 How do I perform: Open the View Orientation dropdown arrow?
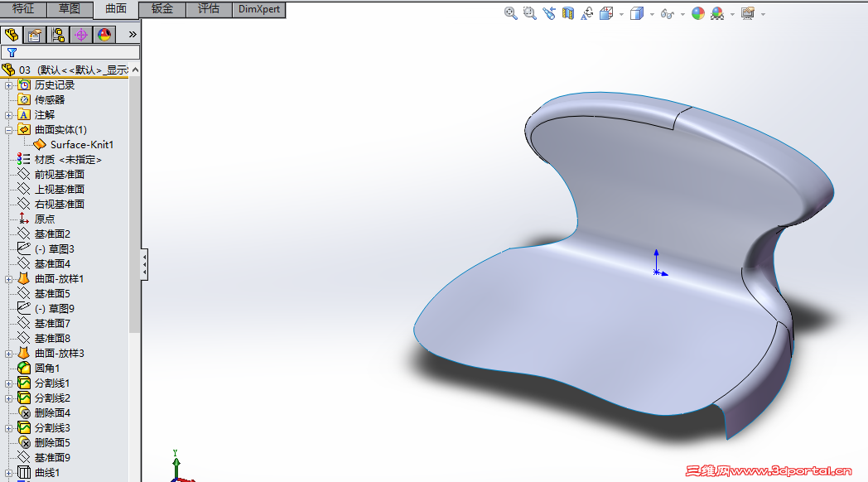tap(621, 14)
